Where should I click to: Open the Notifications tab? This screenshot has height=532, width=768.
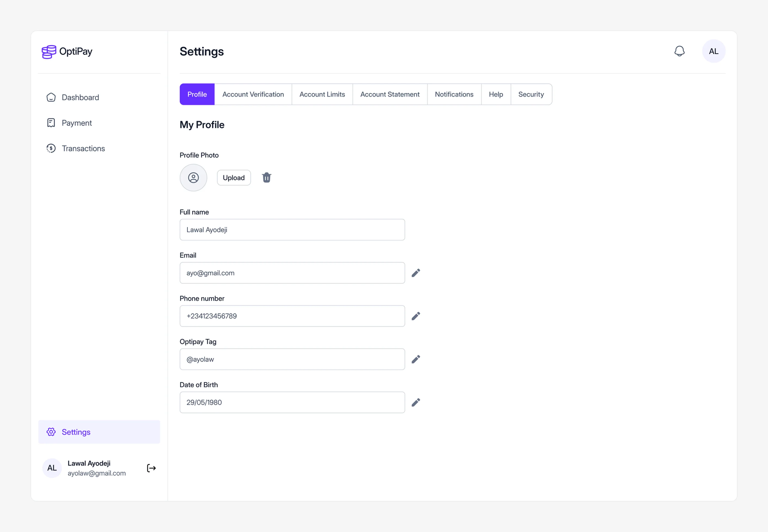click(x=454, y=94)
